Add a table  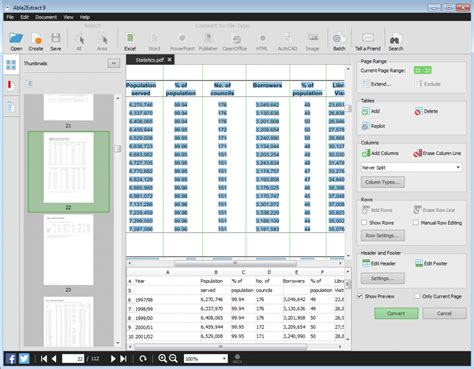(x=371, y=111)
